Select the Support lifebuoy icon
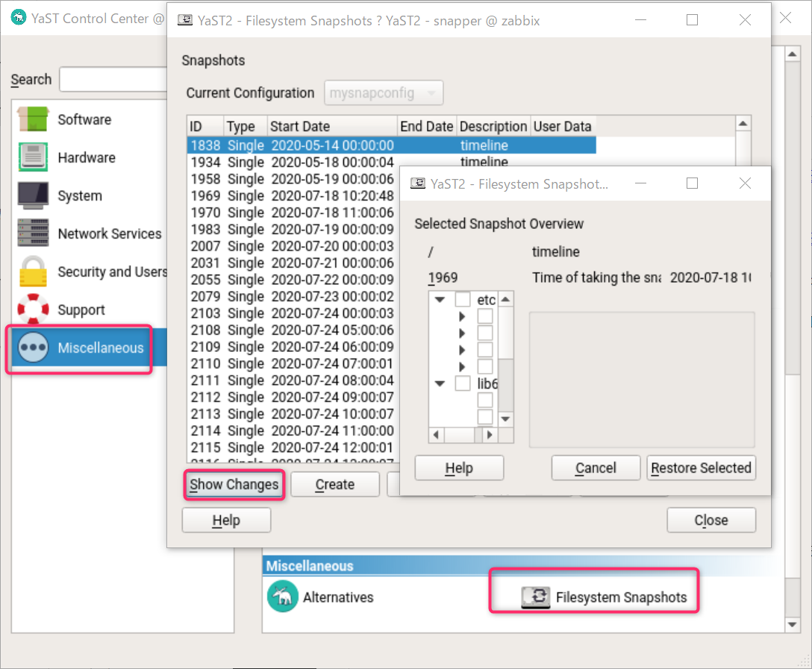 33,310
